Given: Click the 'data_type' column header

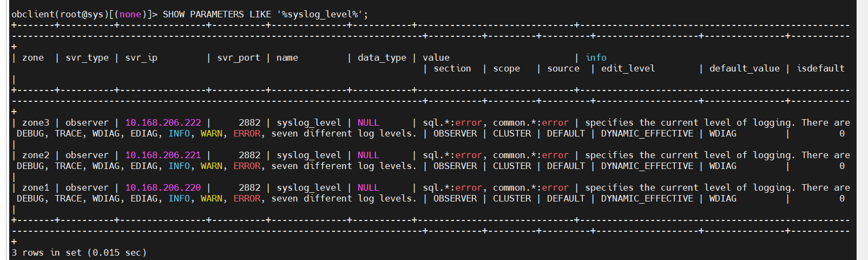Looking at the screenshot, I should pyautogui.click(x=382, y=58).
